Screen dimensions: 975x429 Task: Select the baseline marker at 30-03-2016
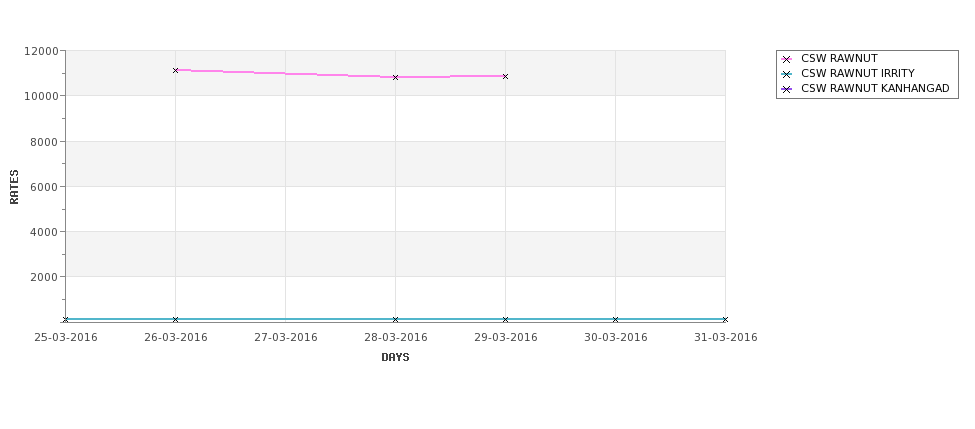point(616,320)
